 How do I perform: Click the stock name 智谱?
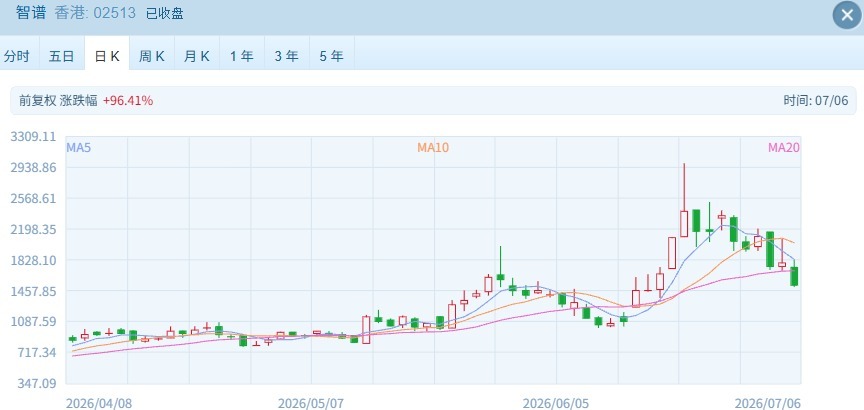31,13
